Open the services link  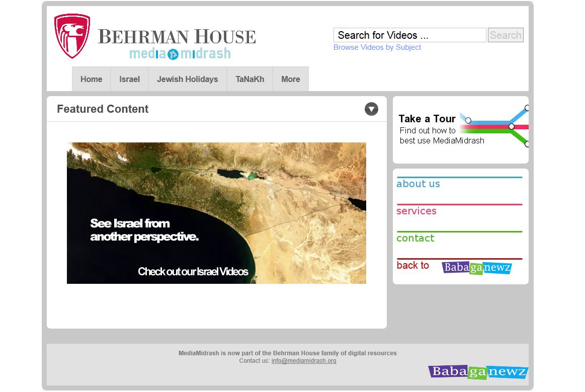tap(416, 211)
